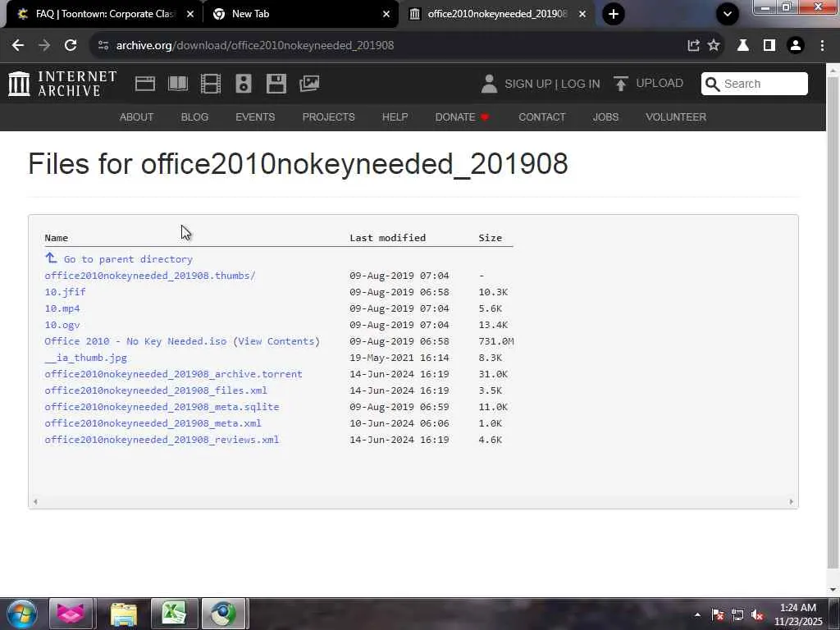The height and width of the screenshot is (630, 840).
Task: Bookmark this page with the star icon
Action: (x=714, y=46)
